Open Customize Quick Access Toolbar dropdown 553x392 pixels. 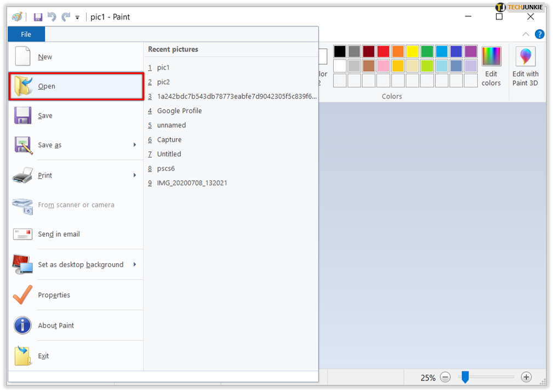coord(77,18)
